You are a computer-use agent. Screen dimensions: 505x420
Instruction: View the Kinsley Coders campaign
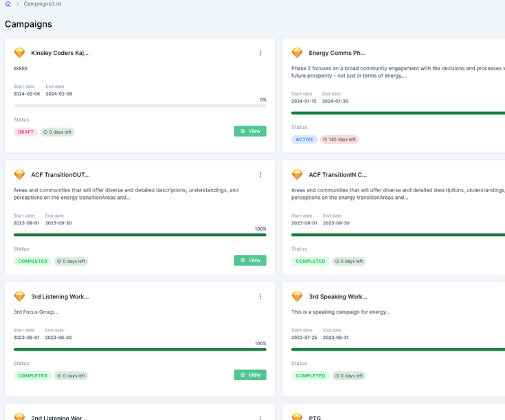click(250, 131)
